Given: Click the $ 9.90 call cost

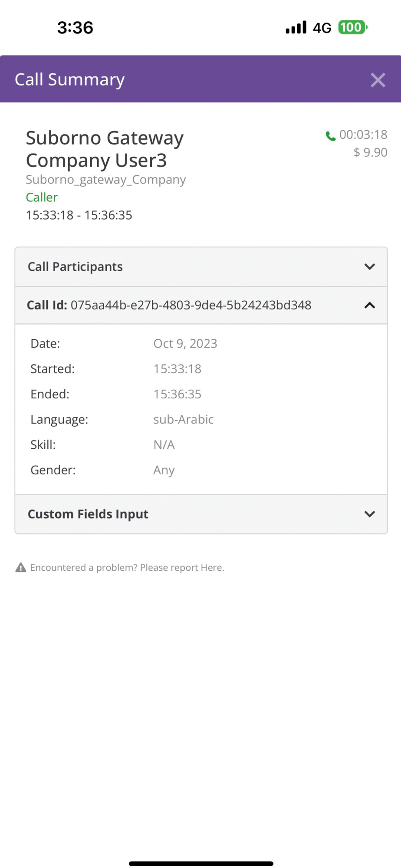Looking at the screenshot, I should tap(370, 152).
